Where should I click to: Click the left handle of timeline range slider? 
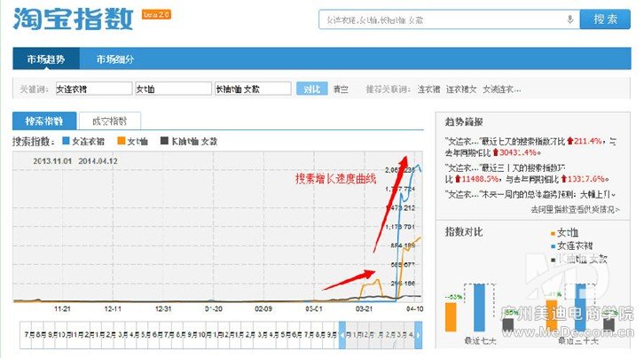tap(342, 335)
